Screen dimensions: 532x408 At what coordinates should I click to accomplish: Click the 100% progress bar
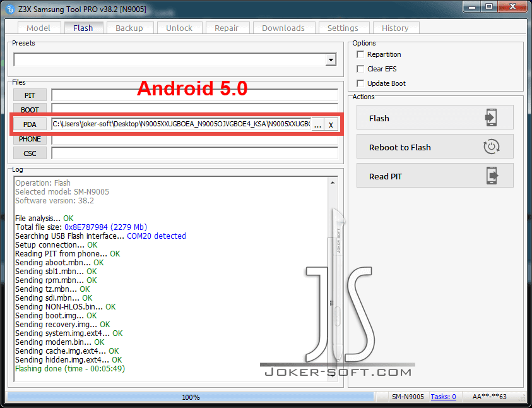191,397
